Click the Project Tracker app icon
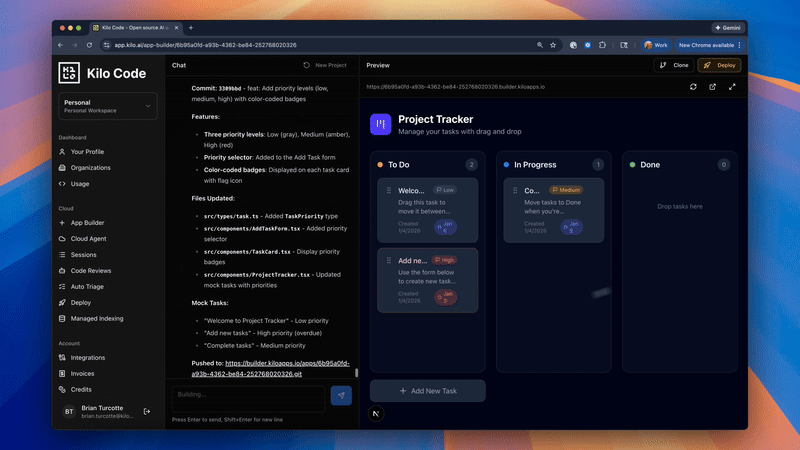Viewport: 800px width, 450px height. 381,124
